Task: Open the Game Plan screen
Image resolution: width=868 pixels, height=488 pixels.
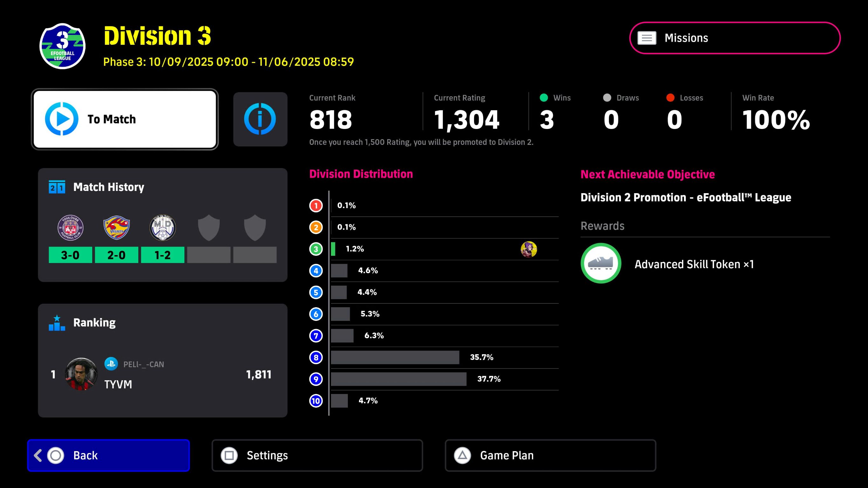Action: tap(550, 455)
